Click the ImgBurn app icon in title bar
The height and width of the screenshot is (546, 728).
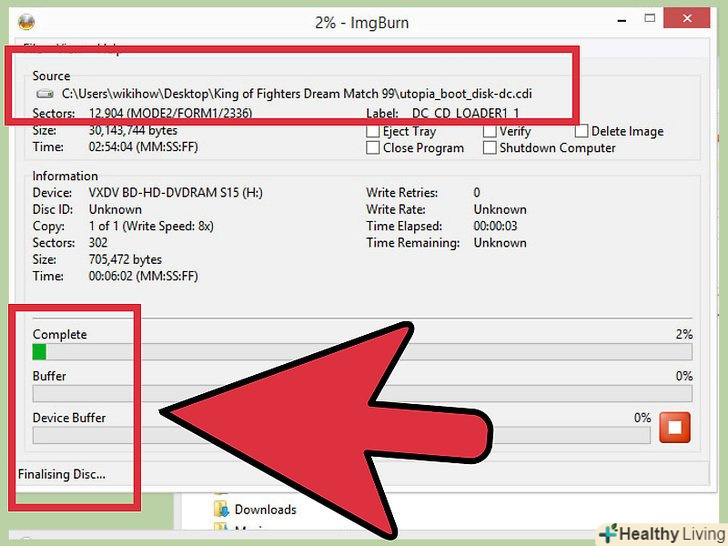pos(26,22)
